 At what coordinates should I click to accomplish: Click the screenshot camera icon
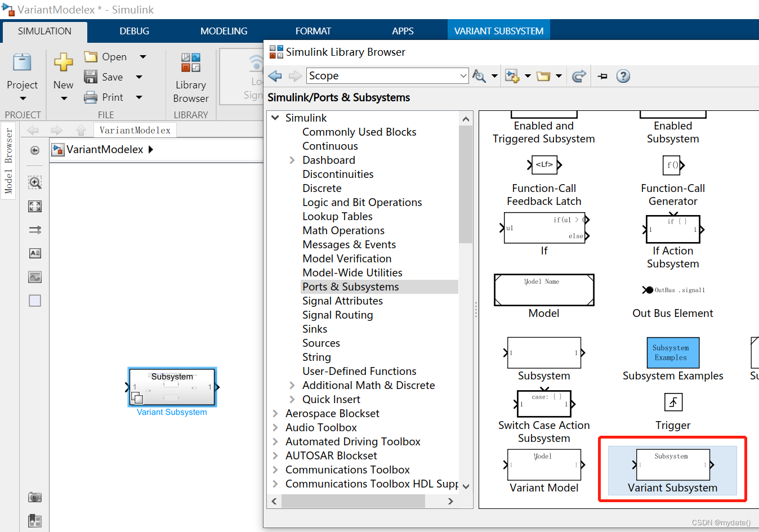click(x=35, y=497)
